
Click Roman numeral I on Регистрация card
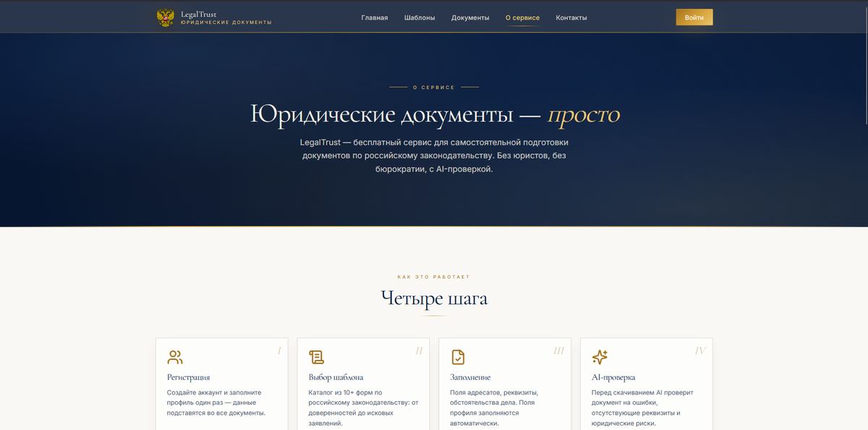coord(279,351)
